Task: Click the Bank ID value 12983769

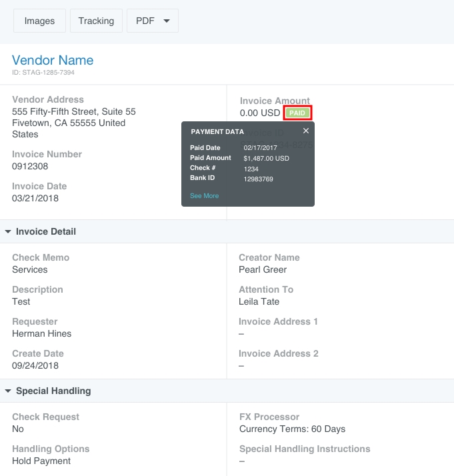Action: pyautogui.click(x=258, y=179)
